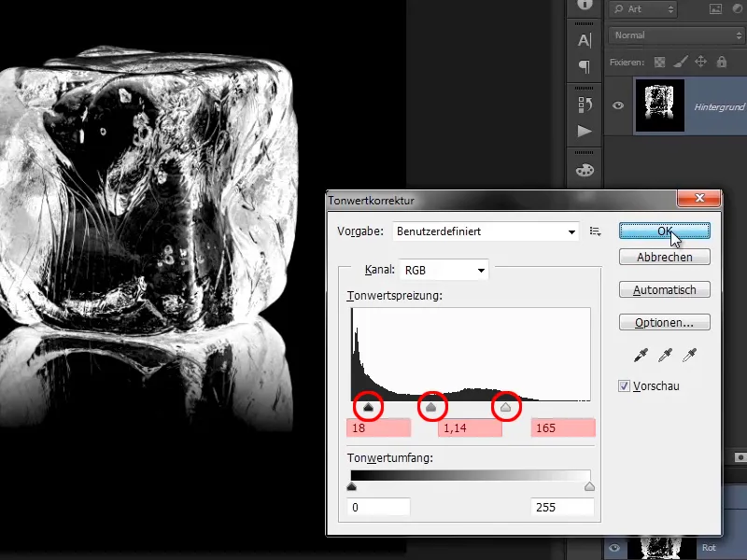The width and height of the screenshot is (747, 560).
Task: Toggle visibility eye of Rot channel
Action: point(614,548)
